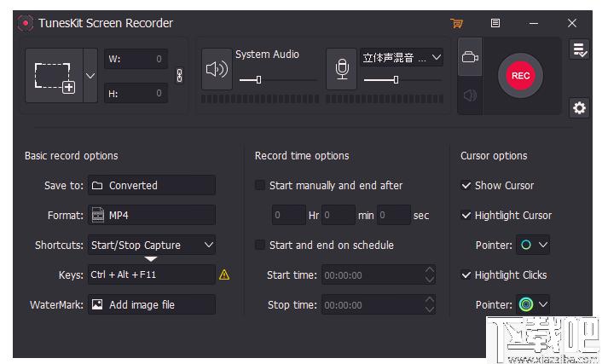Click the Keys Ctrl + Alt + F11 field
Viewport: 602px width, 364px height.
tap(152, 275)
